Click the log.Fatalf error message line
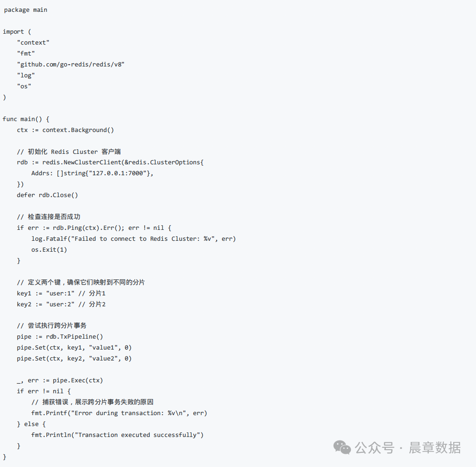476x467 pixels. coord(133,239)
